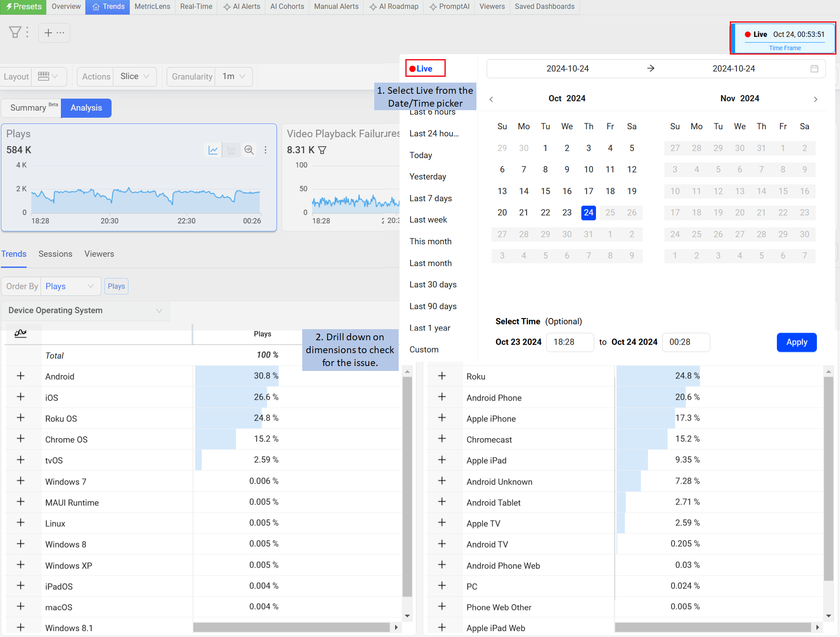
Task: Open filter options three-dot menu
Action: (27, 32)
